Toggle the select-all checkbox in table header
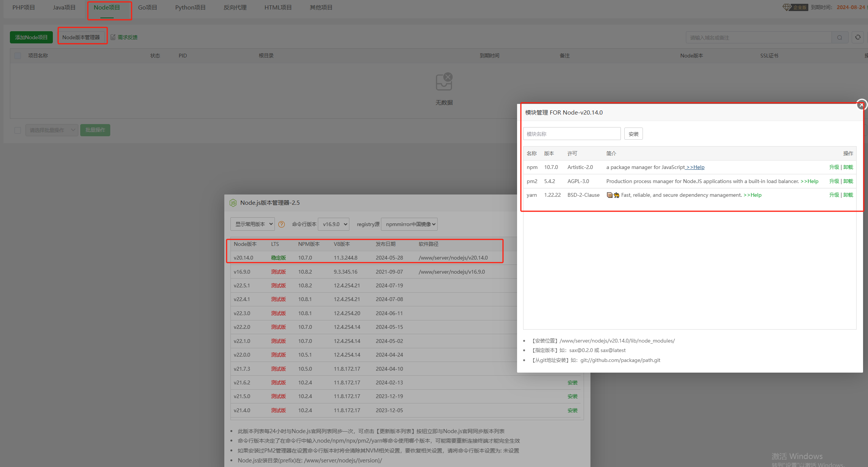This screenshot has height=467, width=868. click(x=17, y=56)
